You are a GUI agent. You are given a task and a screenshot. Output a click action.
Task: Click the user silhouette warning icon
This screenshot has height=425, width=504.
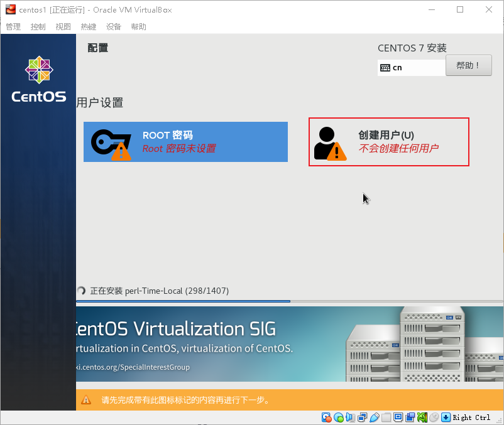tap(330, 144)
